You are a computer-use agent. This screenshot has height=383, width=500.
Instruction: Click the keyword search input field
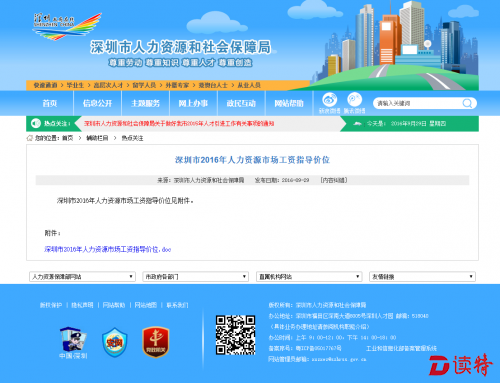418,103
